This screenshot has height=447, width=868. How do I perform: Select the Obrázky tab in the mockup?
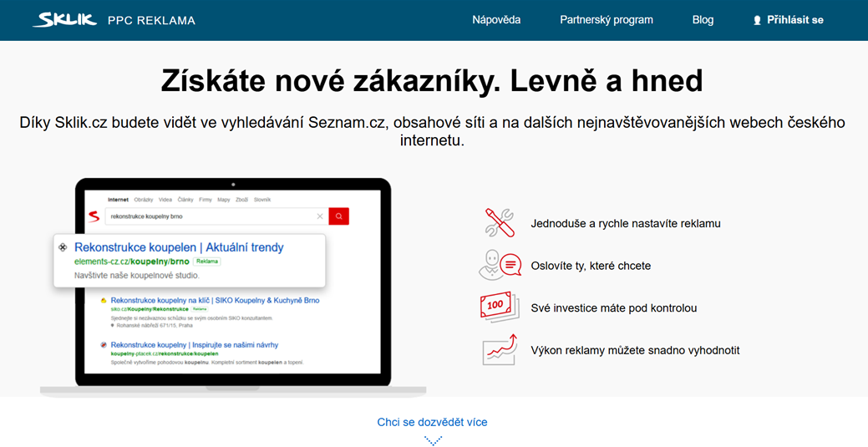[x=144, y=200]
